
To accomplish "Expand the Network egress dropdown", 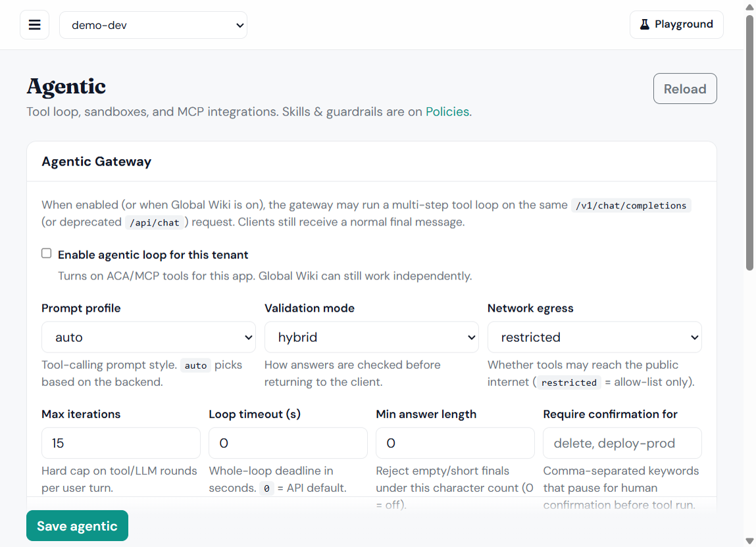I will [x=595, y=337].
